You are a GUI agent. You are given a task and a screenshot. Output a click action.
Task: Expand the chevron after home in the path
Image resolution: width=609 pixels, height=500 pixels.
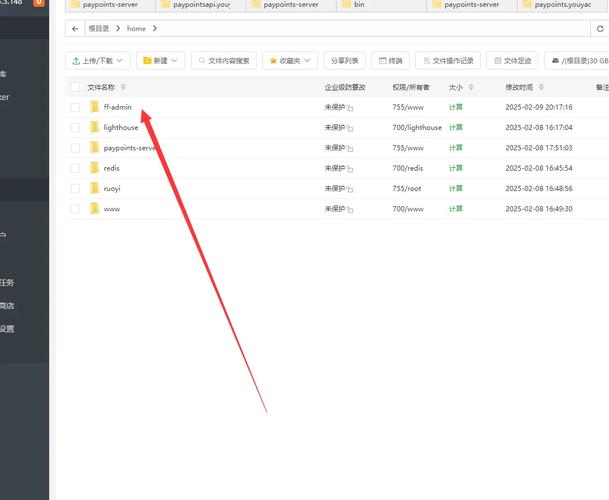pos(155,29)
